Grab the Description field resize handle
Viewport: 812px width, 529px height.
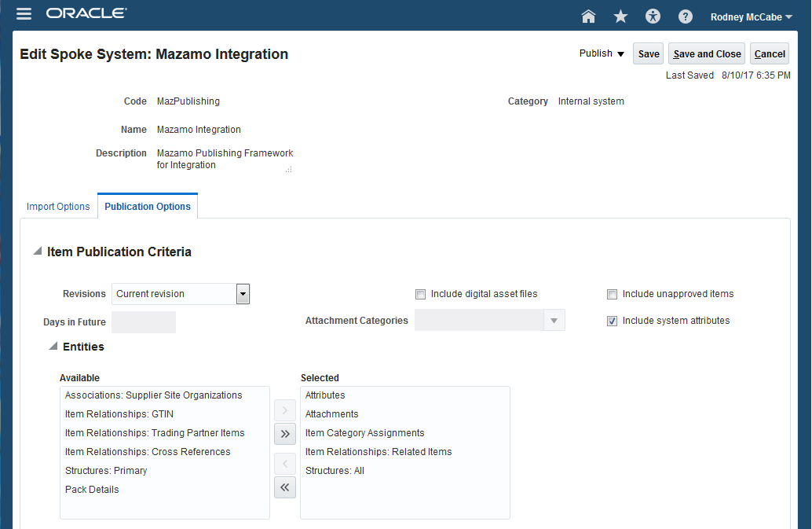point(289,169)
